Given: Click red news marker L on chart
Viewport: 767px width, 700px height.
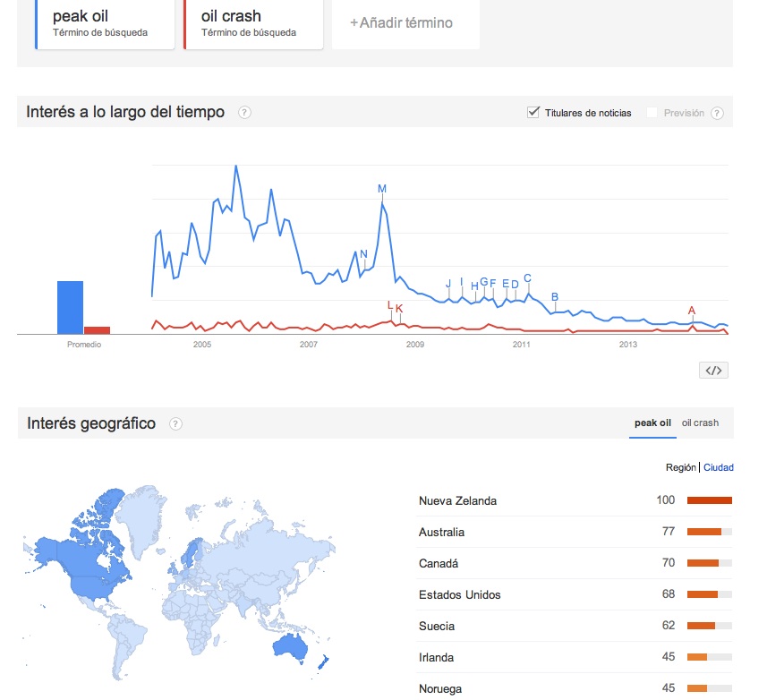Looking at the screenshot, I should [x=390, y=305].
